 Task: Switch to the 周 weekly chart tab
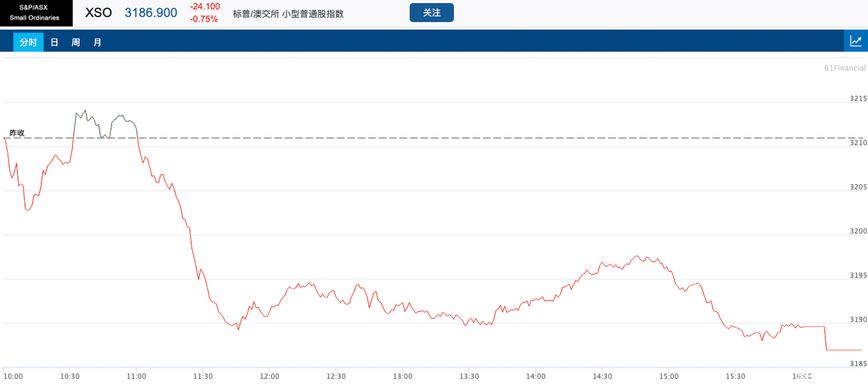(x=75, y=43)
